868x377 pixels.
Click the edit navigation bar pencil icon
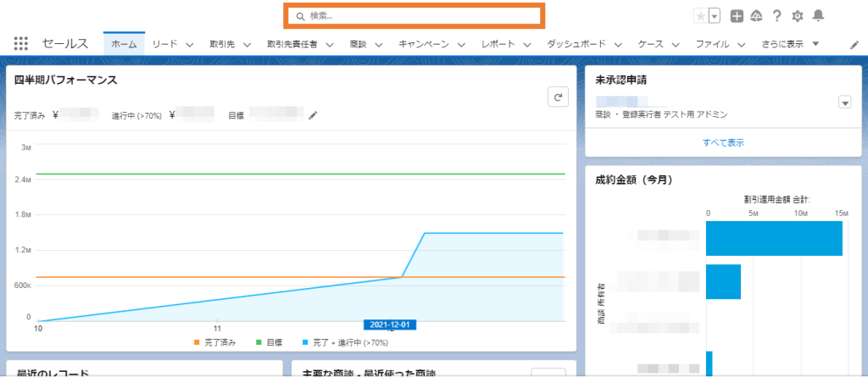click(854, 45)
